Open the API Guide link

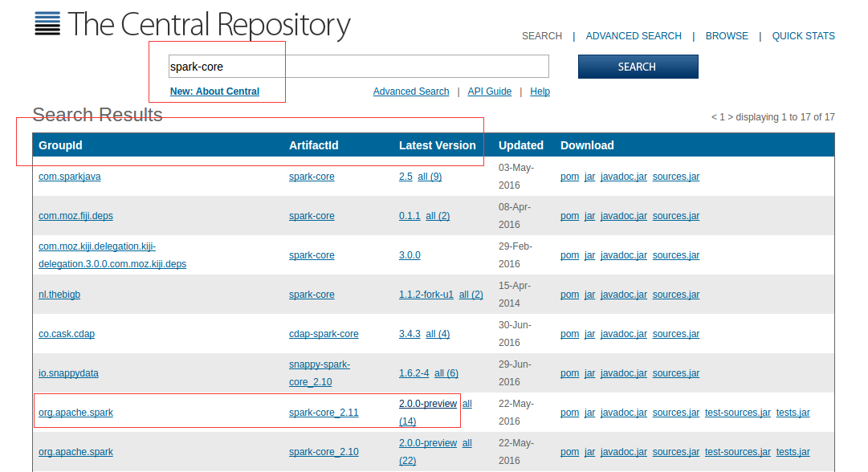[x=489, y=92]
